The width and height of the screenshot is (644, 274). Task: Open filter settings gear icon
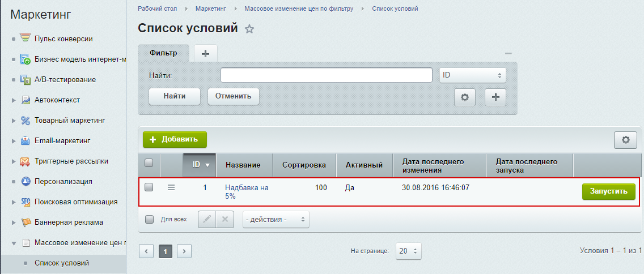465,97
